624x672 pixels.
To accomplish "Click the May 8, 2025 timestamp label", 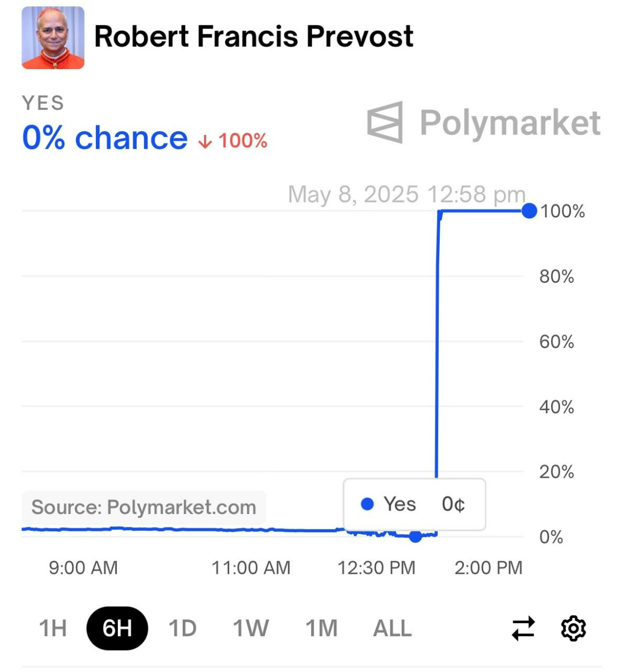I will [x=406, y=194].
